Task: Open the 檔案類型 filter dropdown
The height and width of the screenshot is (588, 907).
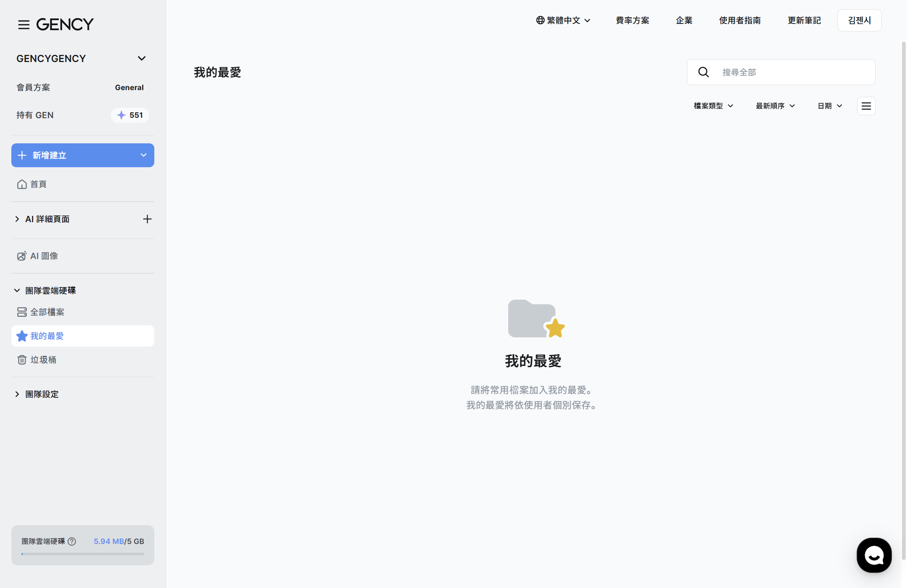Action: [714, 106]
